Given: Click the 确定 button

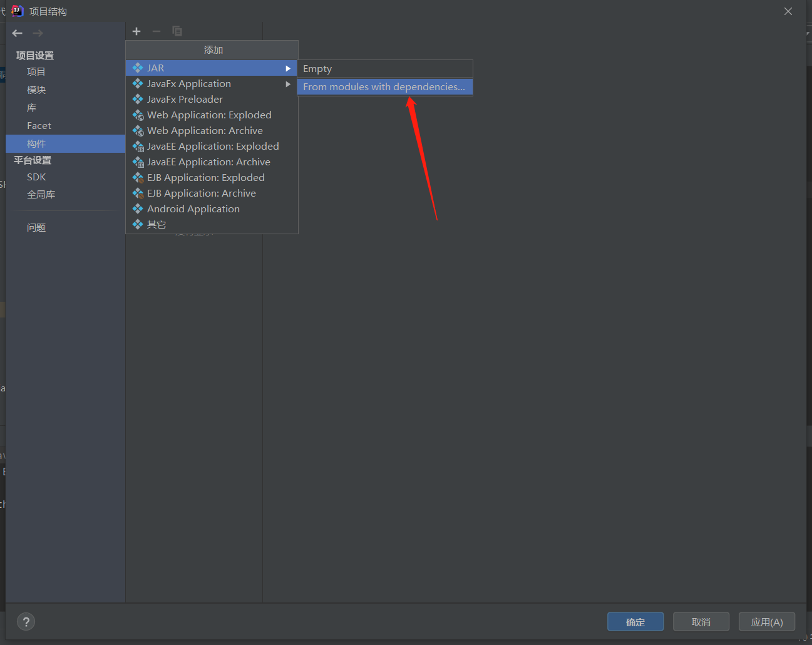Looking at the screenshot, I should tap(635, 622).
